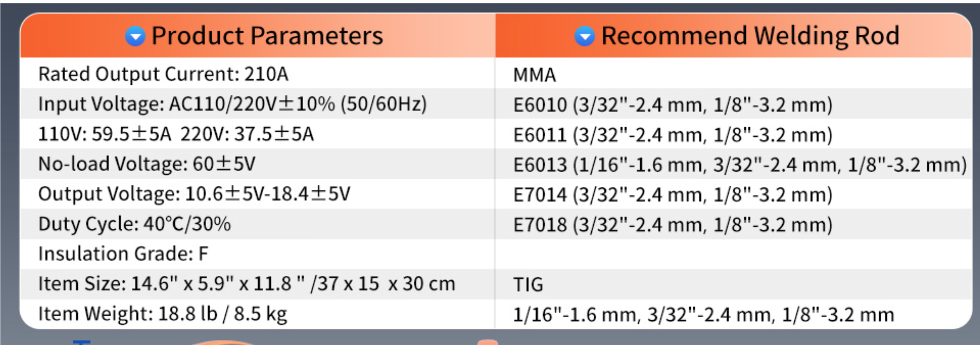Screen dimensions: 980x345
Task: Click the E6011 welding rod entry
Action: [x=673, y=135]
